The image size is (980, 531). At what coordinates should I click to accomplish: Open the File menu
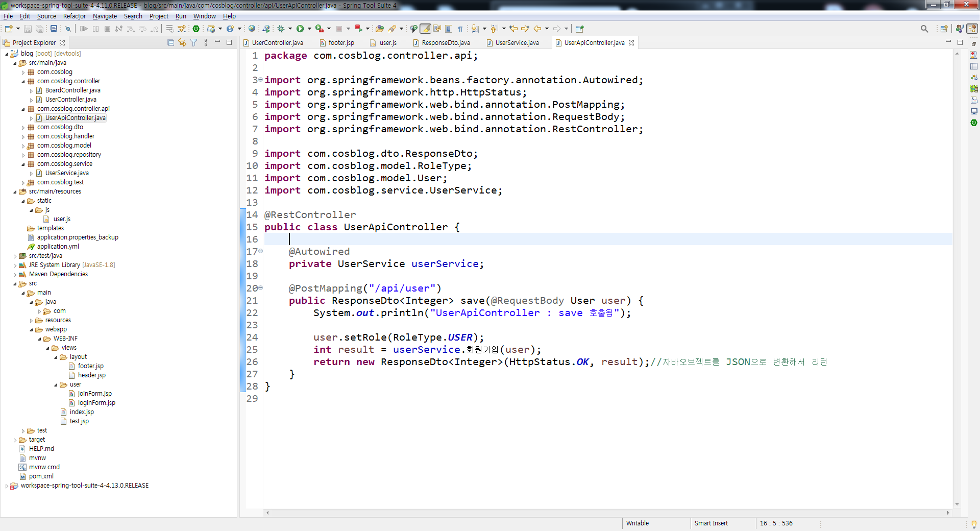point(8,16)
